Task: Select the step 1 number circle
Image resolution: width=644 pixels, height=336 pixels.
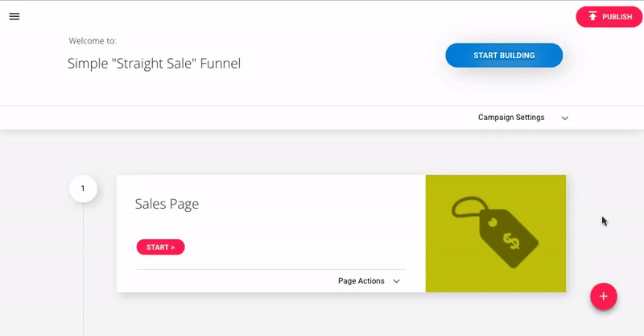Action: [x=83, y=189]
